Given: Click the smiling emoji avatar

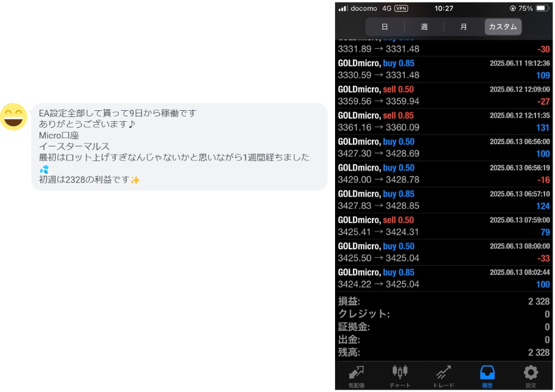Looking at the screenshot, I should pyautogui.click(x=13, y=117).
